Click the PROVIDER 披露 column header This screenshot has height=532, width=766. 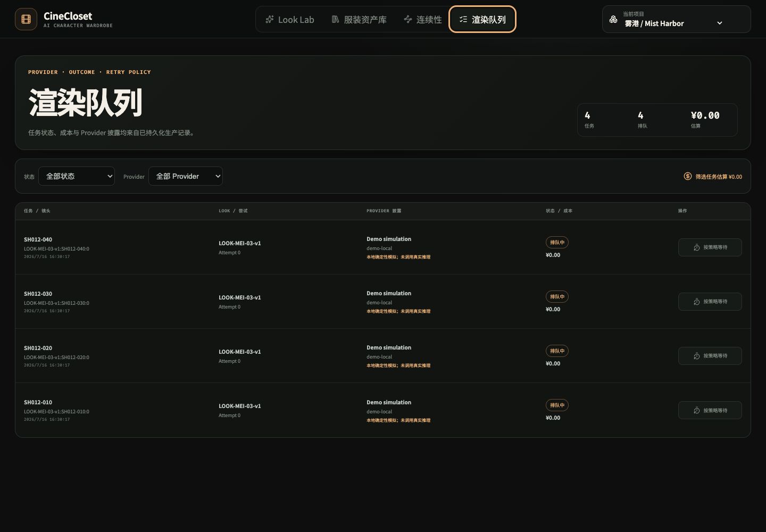tap(384, 211)
